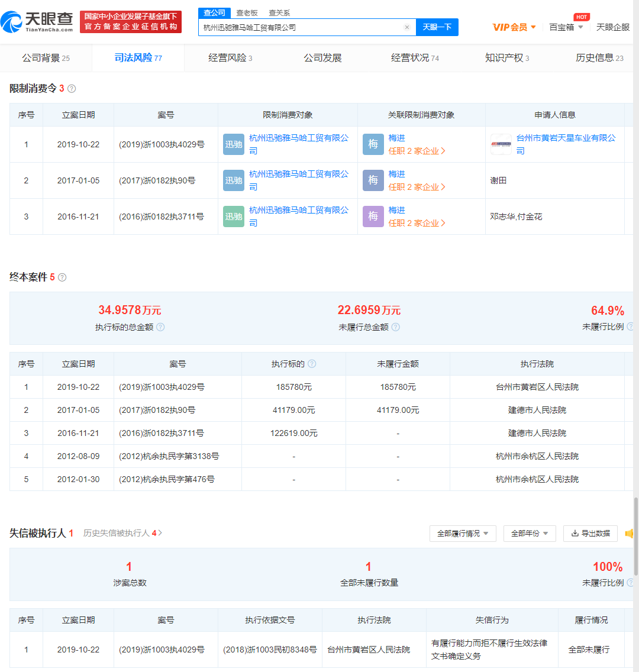Click the page vertical scrollbar thumb
The height and width of the screenshot is (672, 639).
click(x=636, y=537)
